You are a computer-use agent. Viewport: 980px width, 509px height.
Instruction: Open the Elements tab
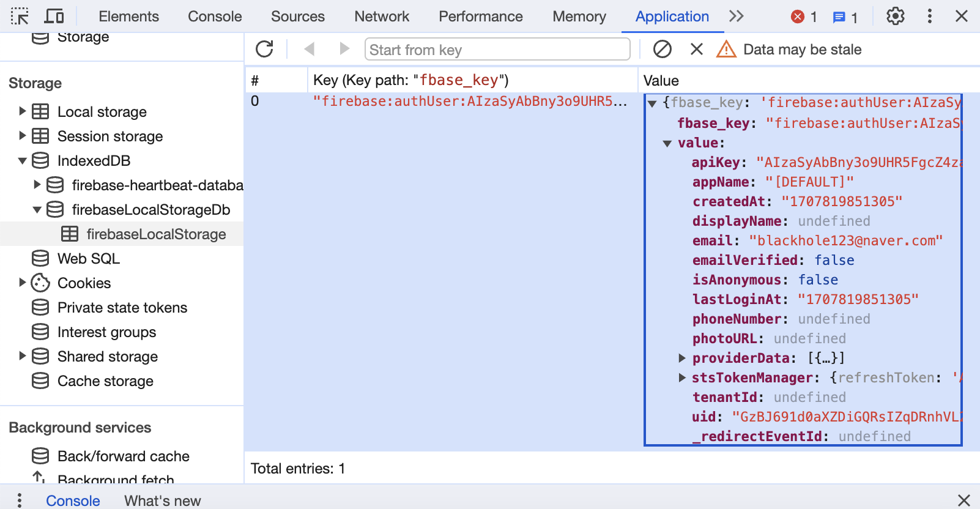[x=128, y=17]
